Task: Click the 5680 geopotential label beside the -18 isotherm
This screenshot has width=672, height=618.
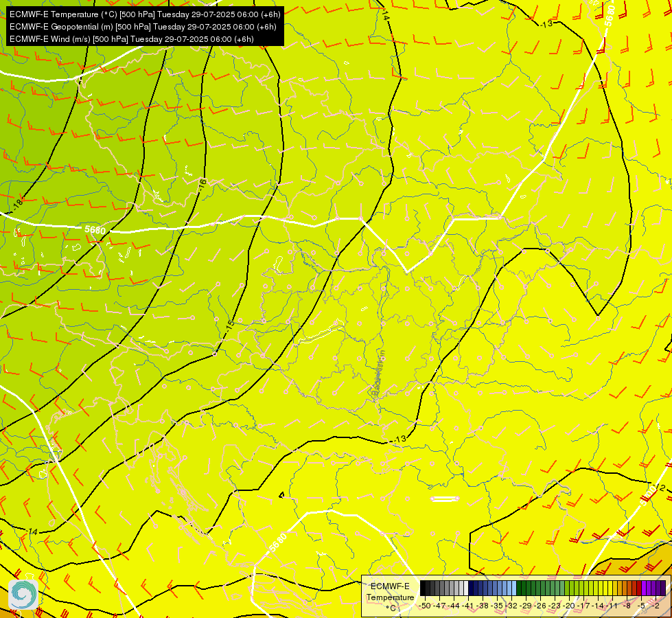Action: coord(95,230)
